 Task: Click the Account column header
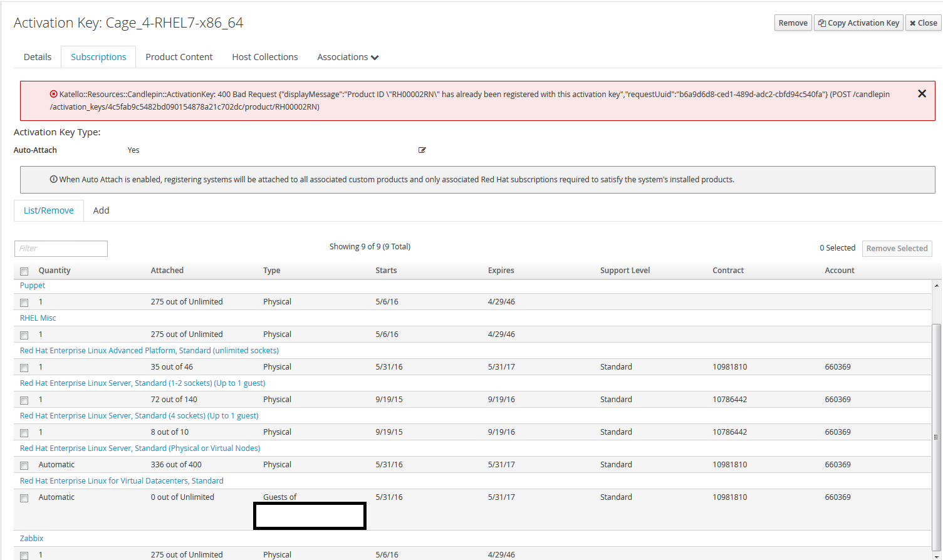coord(840,271)
